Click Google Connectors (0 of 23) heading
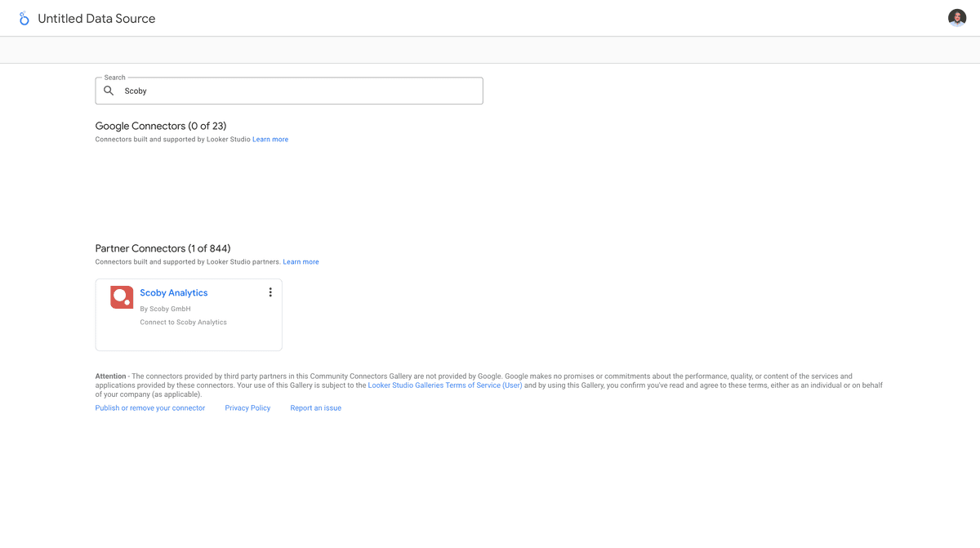Image resolution: width=980 pixels, height=548 pixels. 161,126
